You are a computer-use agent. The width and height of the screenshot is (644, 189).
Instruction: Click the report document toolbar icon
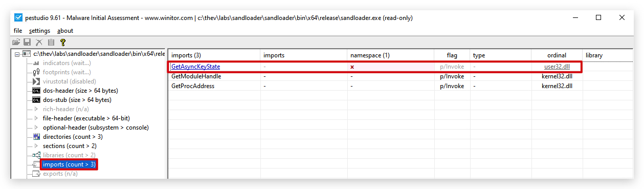(51, 43)
